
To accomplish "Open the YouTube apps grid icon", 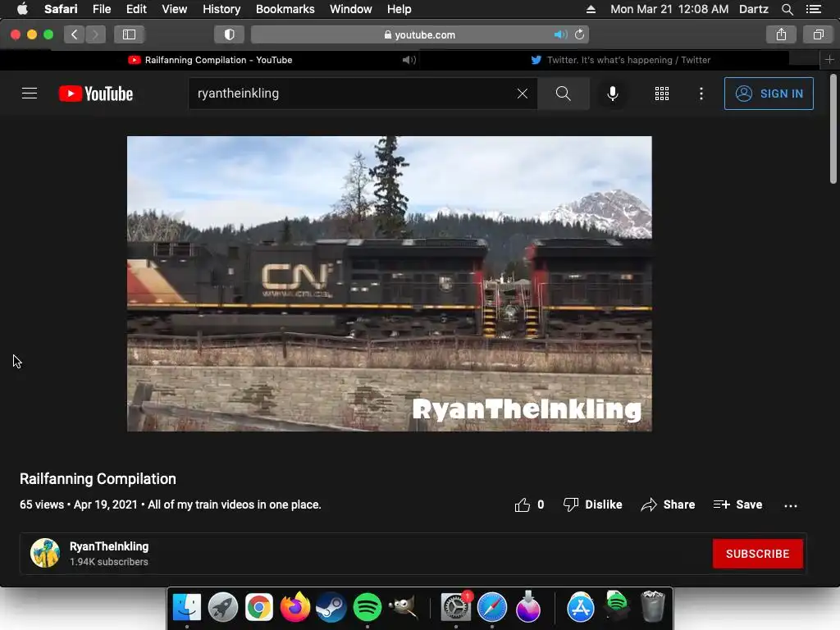I will (662, 94).
